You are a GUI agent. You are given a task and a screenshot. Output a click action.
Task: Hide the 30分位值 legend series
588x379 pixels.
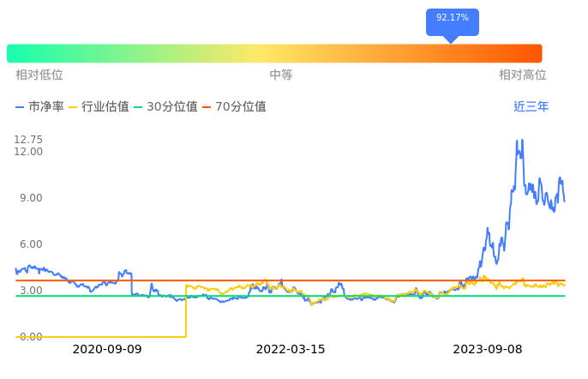165,107
